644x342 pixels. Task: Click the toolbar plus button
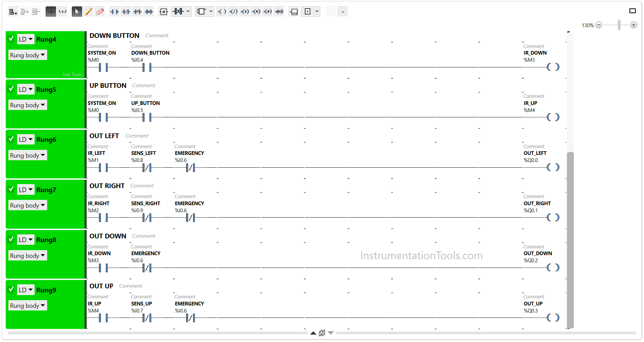(x=343, y=12)
